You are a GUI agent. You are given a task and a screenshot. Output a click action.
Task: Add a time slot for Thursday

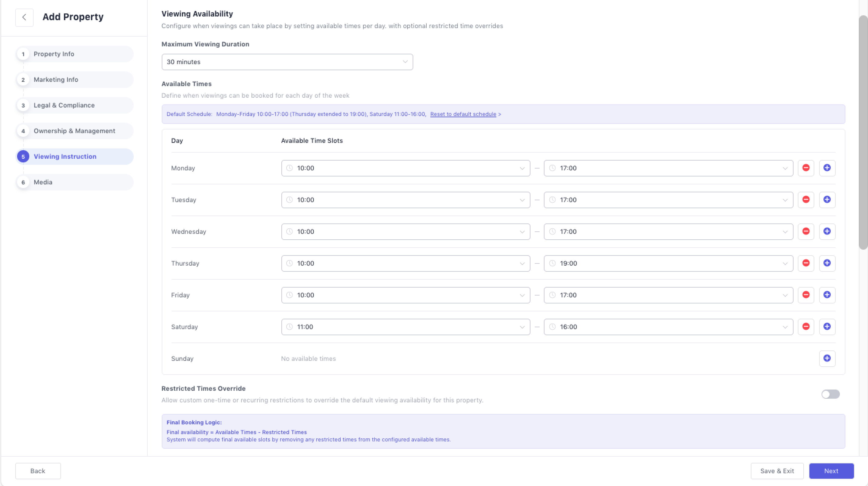(x=827, y=263)
